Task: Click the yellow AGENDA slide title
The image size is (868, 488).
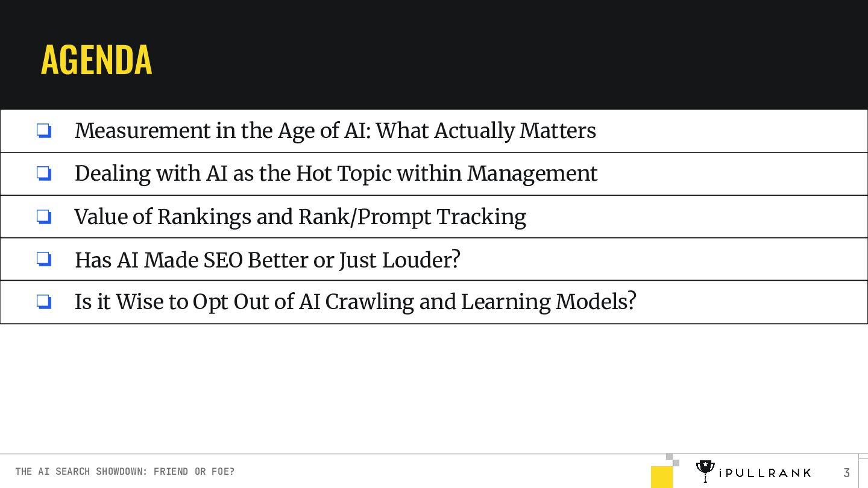Action: coord(96,59)
